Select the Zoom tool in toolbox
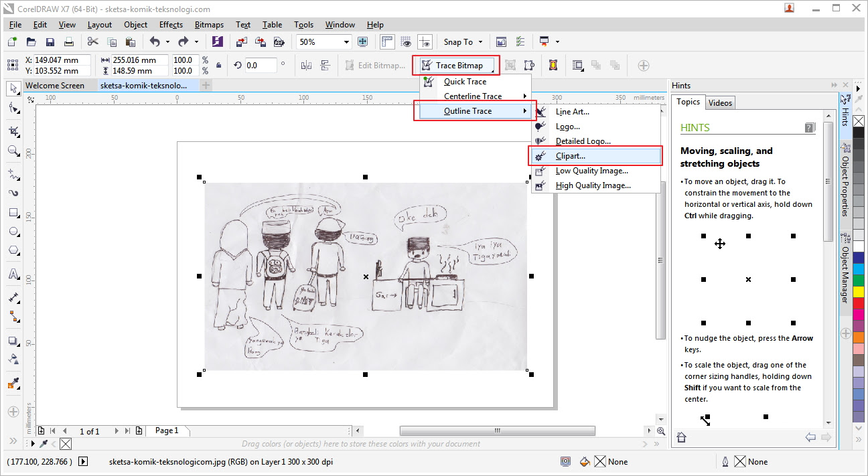Screen dimensions: 868x476 click(x=13, y=151)
